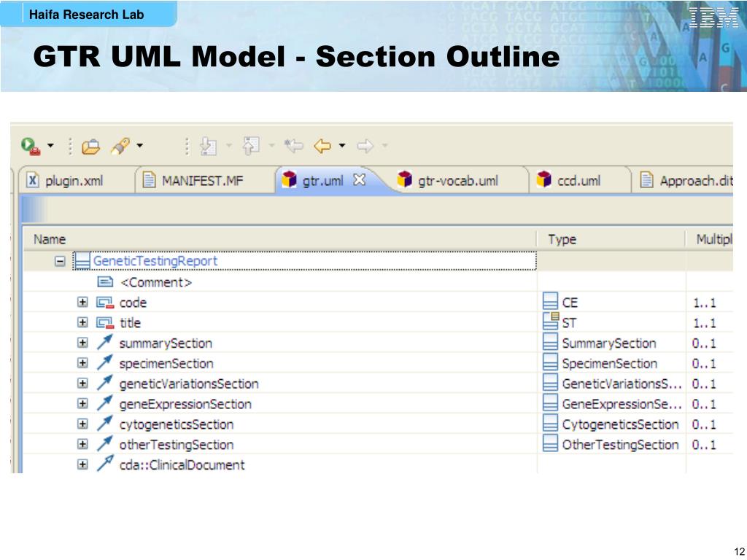This screenshot has height=560, width=747.
Task: Close the gtr.uml tab
Action: (360, 179)
